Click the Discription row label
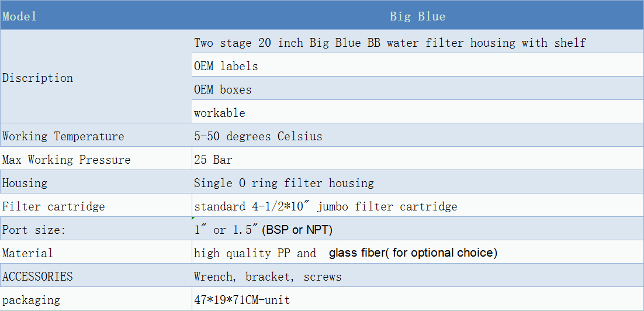The image size is (644, 311). [96, 77]
